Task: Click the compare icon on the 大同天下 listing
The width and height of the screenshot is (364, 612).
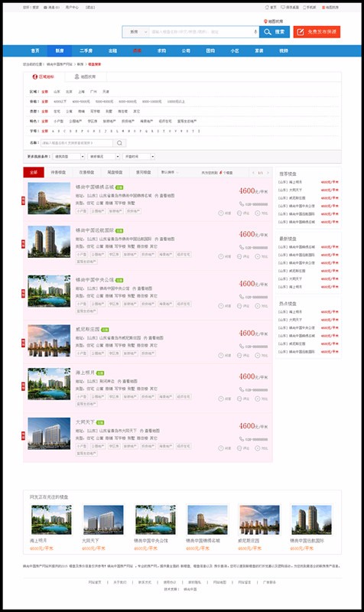Action: (258, 448)
